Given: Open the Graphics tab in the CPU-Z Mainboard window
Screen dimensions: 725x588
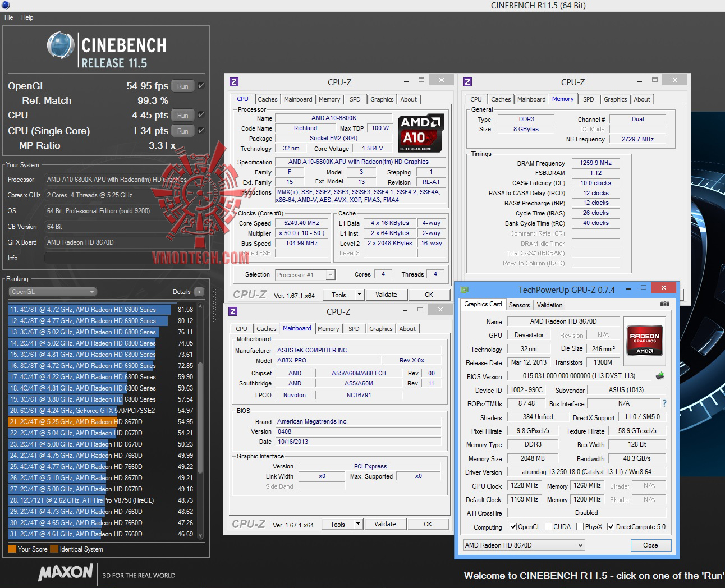Looking at the screenshot, I should pyautogui.click(x=381, y=329).
